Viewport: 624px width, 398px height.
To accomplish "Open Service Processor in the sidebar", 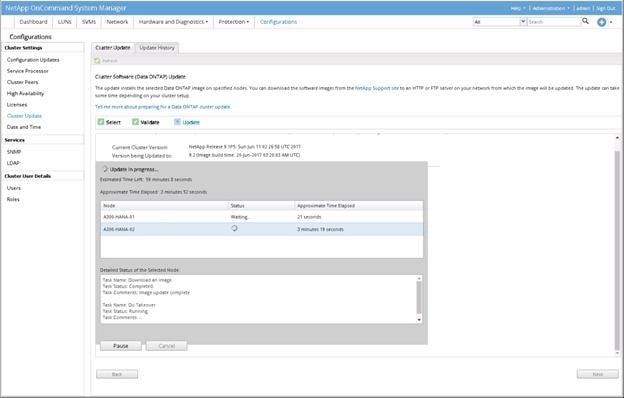I will pos(27,71).
